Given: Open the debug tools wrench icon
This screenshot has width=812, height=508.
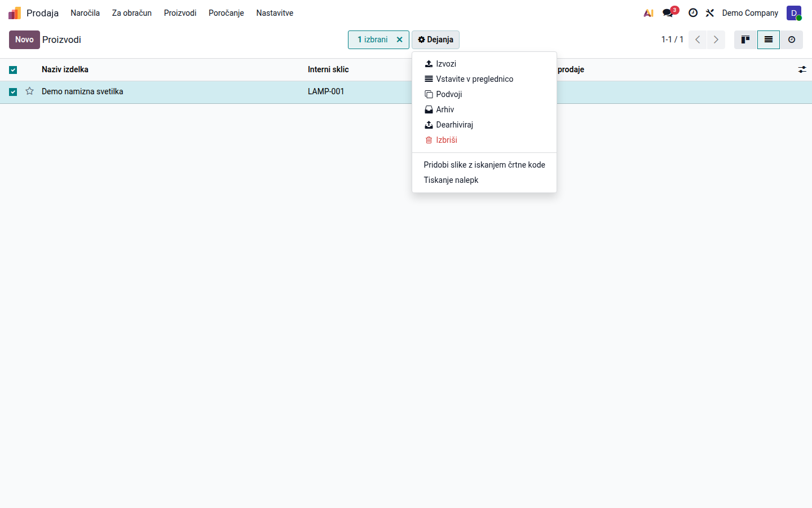Looking at the screenshot, I should pos(710,13).
